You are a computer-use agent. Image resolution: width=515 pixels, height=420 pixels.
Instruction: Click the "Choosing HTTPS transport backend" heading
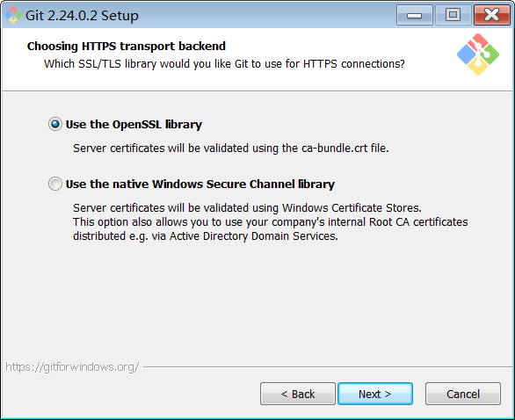(127, 47)
